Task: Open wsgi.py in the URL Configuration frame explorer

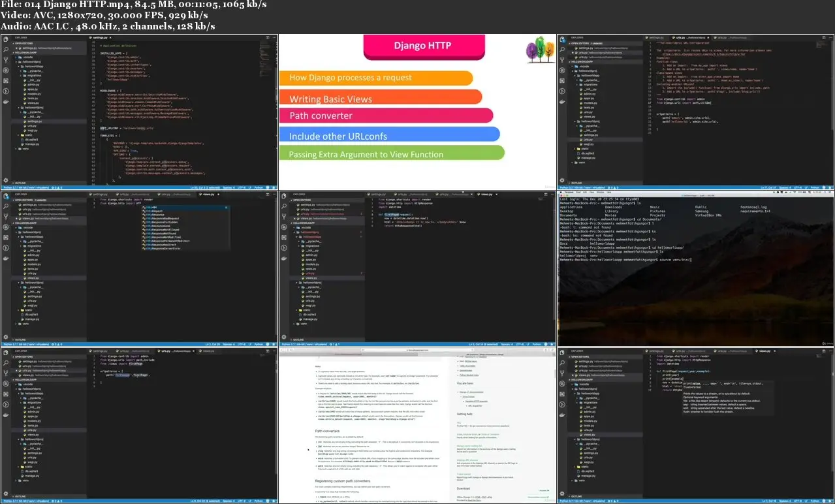Action: pos(588,144)
